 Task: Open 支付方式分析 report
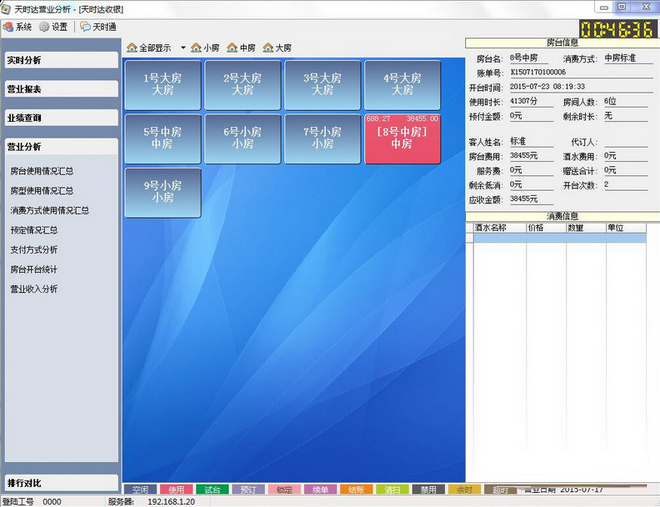34,250
